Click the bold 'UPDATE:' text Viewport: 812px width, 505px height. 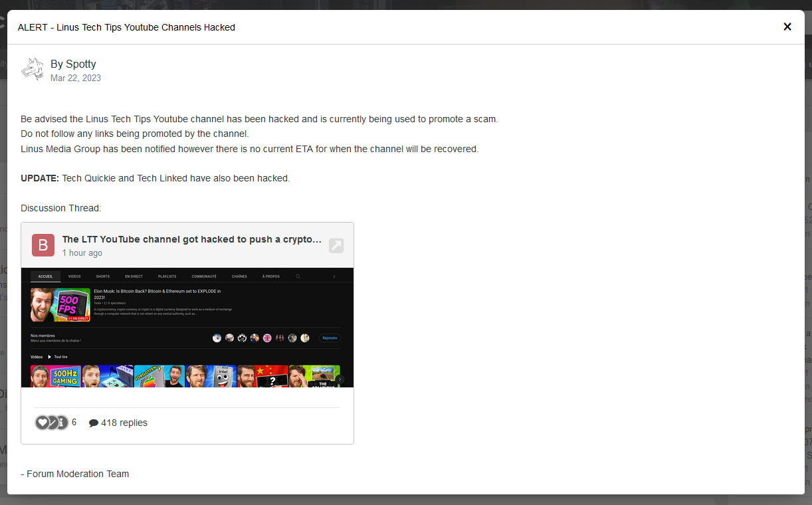(x=40, y=178)
